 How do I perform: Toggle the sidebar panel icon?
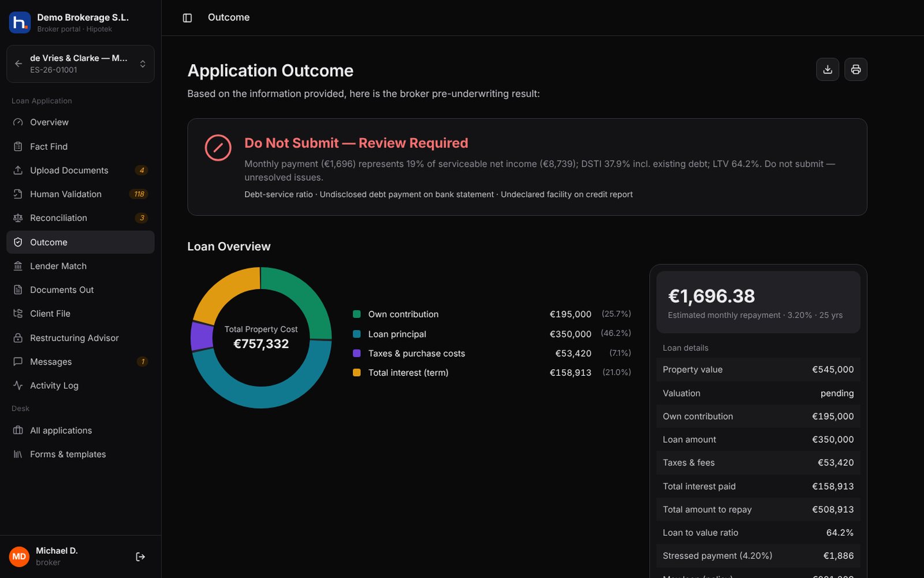187,18
